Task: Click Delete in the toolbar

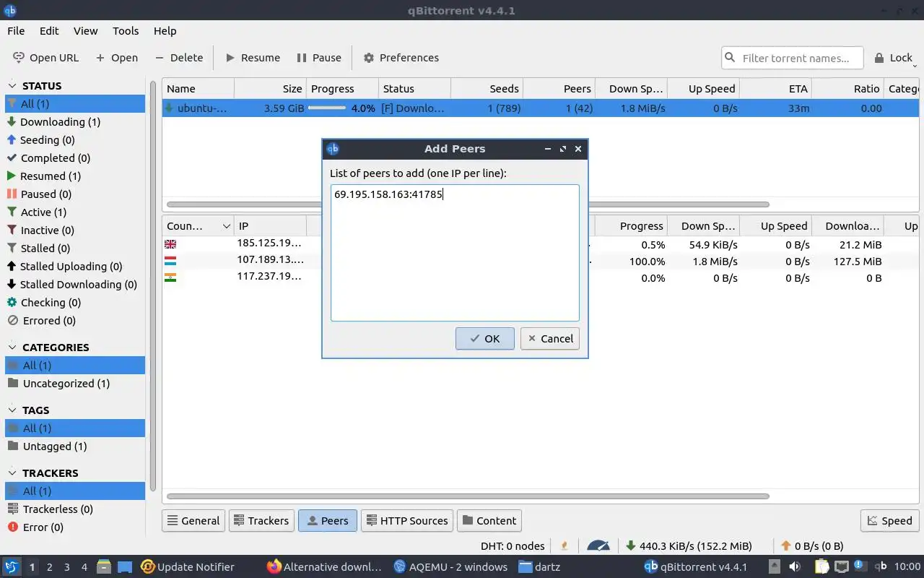Action: pyautogui.click(x=178, y=58)
